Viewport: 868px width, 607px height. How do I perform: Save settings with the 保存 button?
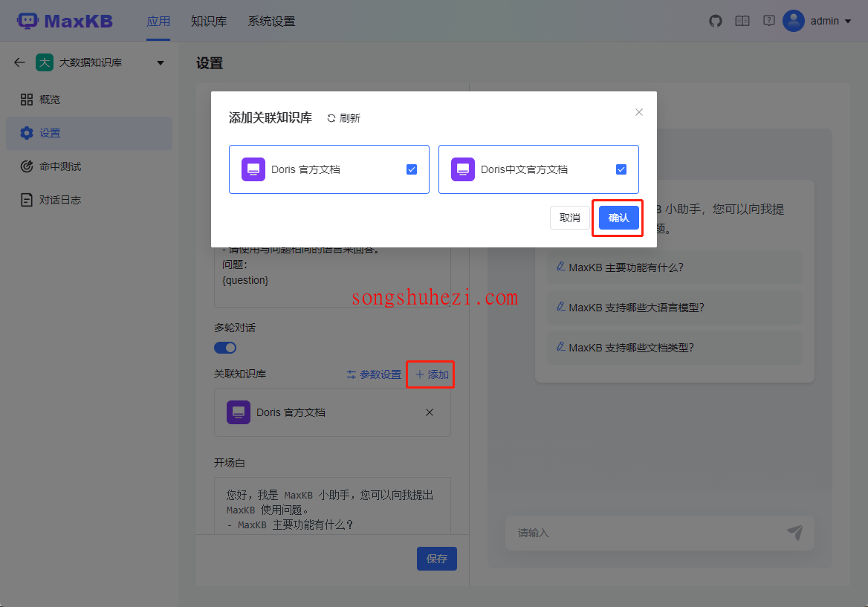click(x=437, y=559)
